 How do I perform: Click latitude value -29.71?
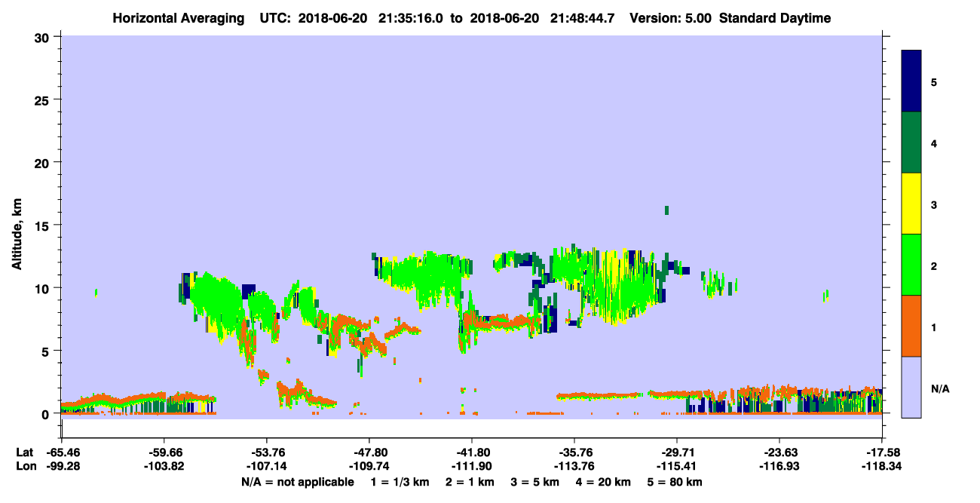point(676,452)
